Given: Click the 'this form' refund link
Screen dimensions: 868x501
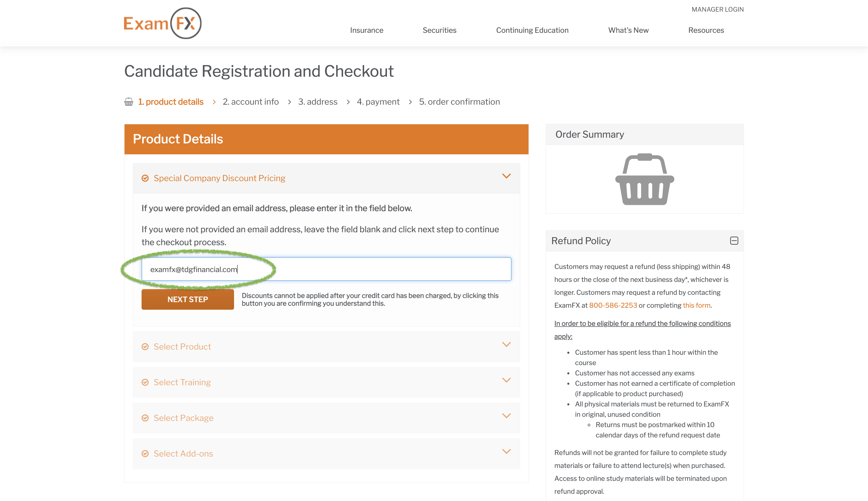Looking at the screenshot, I should [x=696, y=305].
